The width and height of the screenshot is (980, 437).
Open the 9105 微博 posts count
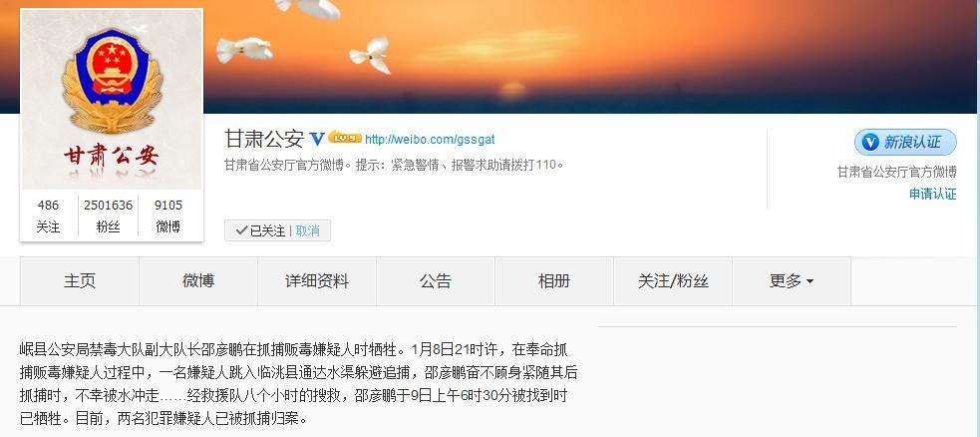click(x=168, y=216)
